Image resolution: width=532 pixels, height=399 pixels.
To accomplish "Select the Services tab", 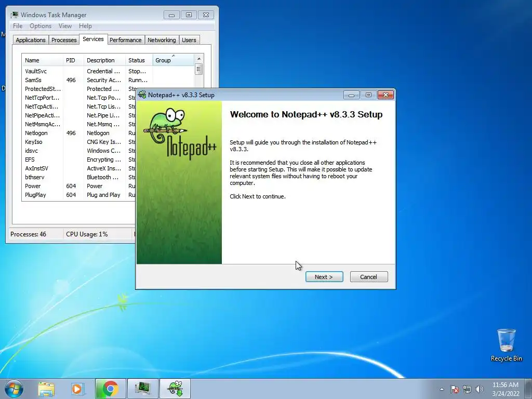I will coord(94,39).
